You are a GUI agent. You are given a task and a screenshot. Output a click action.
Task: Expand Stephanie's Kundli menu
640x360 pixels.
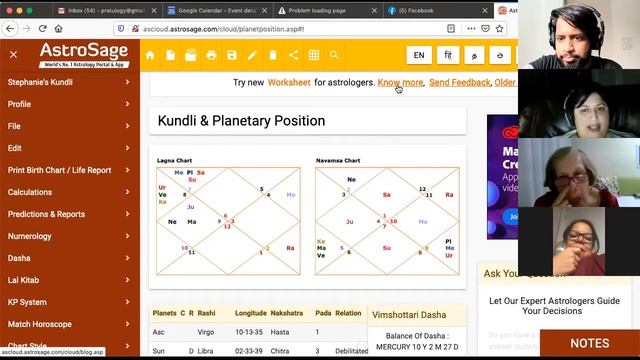[70, 82]
